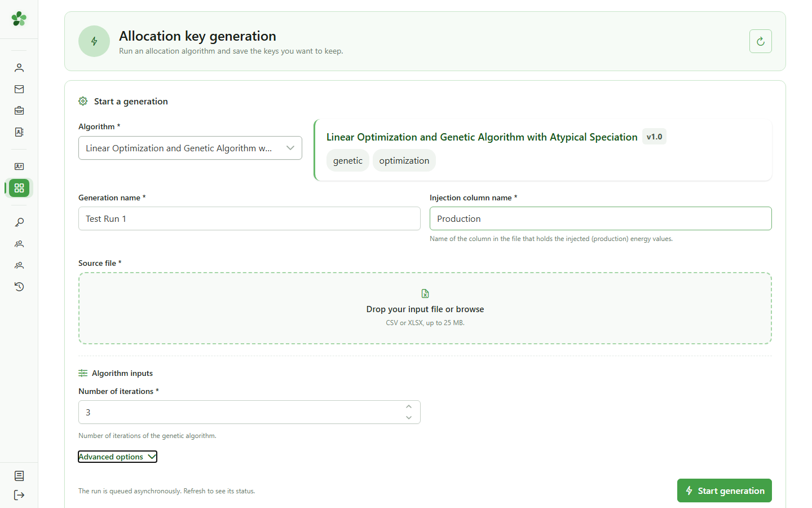
Task: Open the history clock sidebar icon
Action: pyautogui.click(x=19, y=287)
